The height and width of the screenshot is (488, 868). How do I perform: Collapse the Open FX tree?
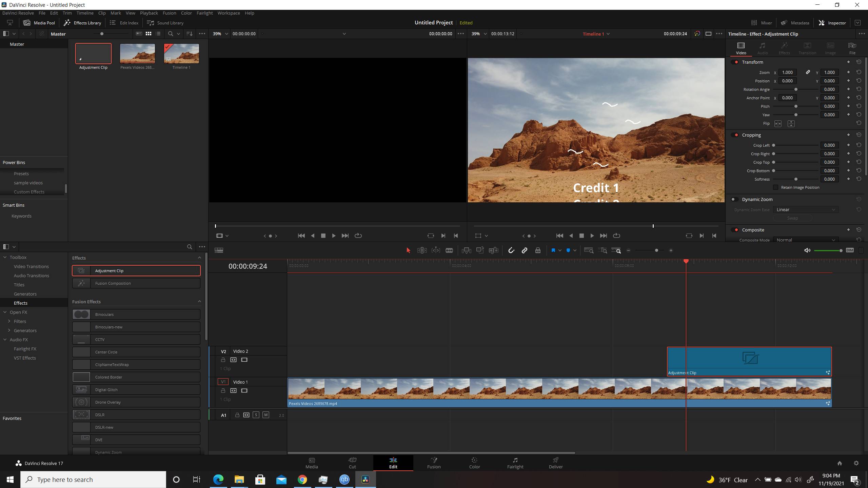(5, 312)
